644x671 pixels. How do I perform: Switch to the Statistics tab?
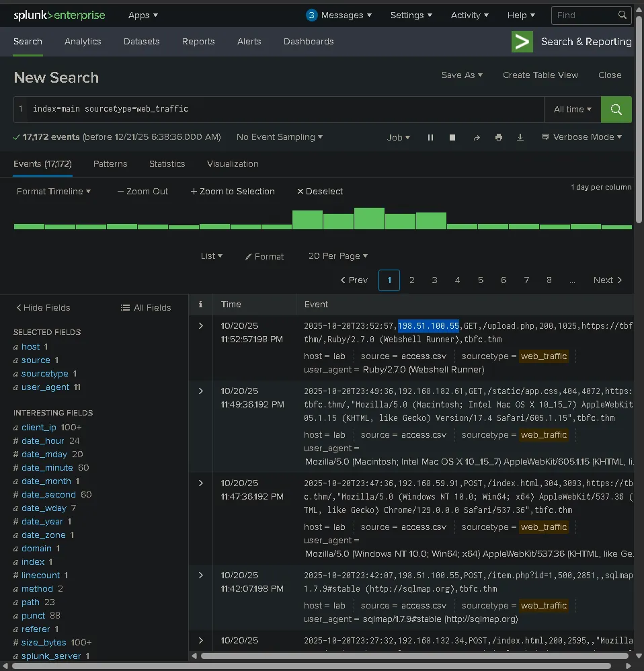(x=167, y=164)
